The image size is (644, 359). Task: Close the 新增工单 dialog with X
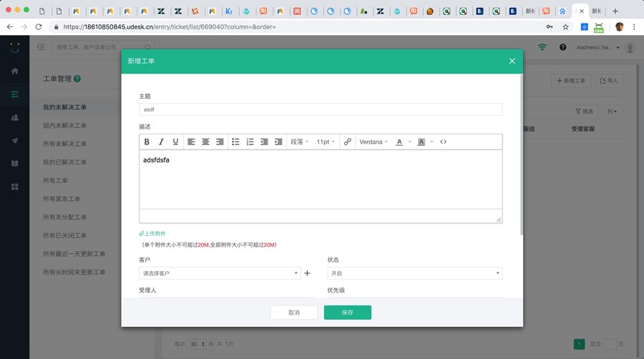click(512, 61)
